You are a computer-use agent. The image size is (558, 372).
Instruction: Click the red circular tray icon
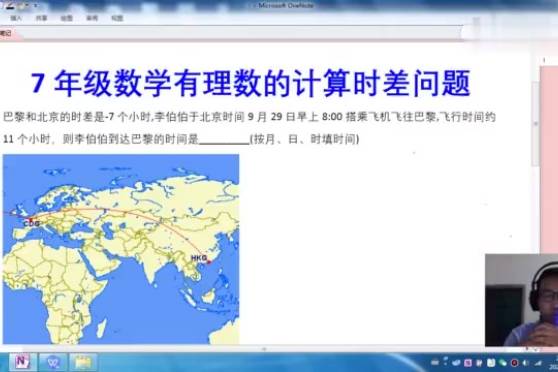coord(514,363)
